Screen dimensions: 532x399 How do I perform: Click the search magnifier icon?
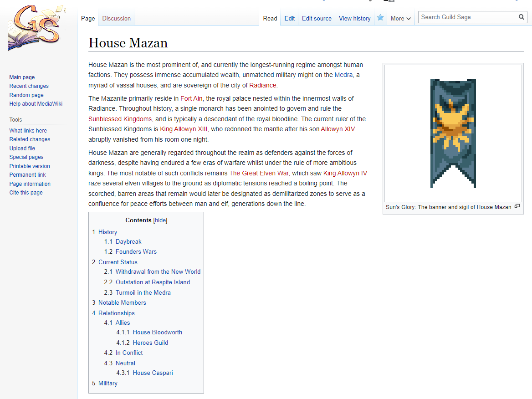(x=521, y=17)
